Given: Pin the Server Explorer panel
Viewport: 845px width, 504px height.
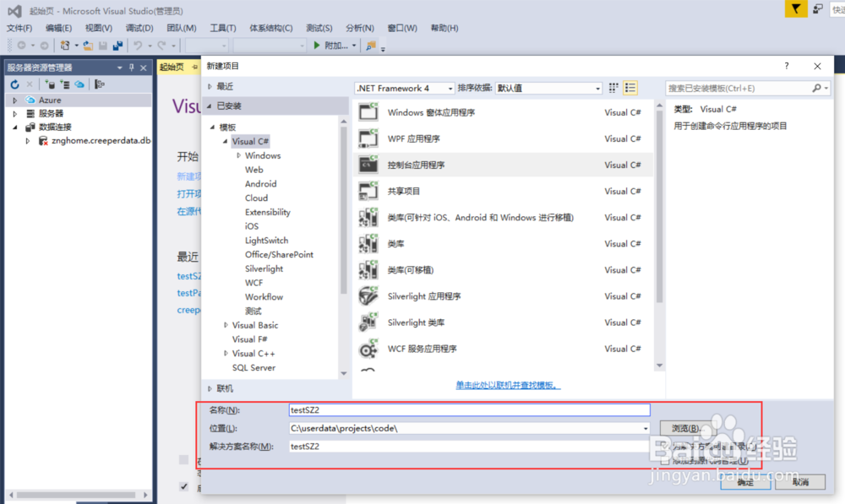Looking at the screenshot, I should point(131,68).
